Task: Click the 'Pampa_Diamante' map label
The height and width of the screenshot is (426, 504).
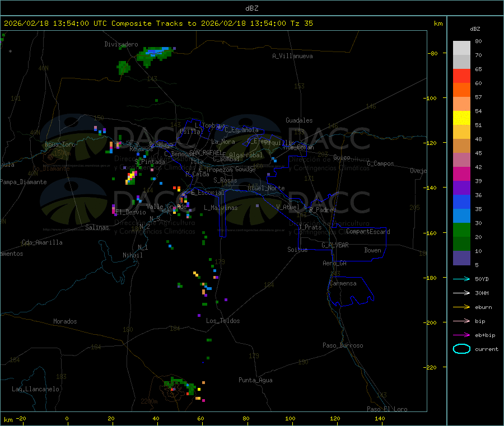Action: (x=24, y=182)
